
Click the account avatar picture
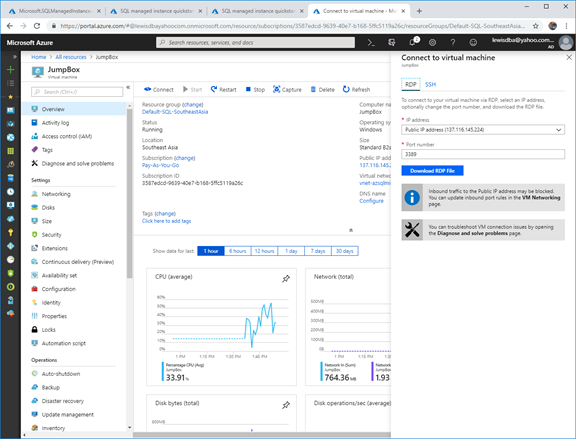566,43
